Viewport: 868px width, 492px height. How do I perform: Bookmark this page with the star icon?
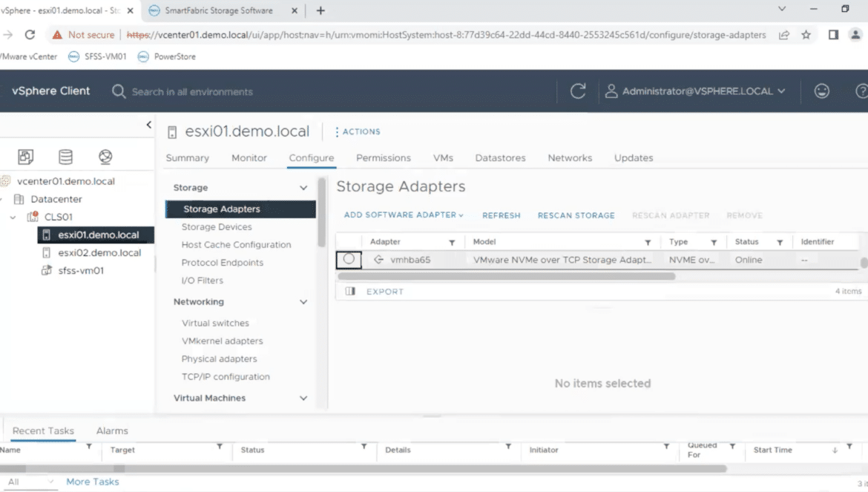806,35
